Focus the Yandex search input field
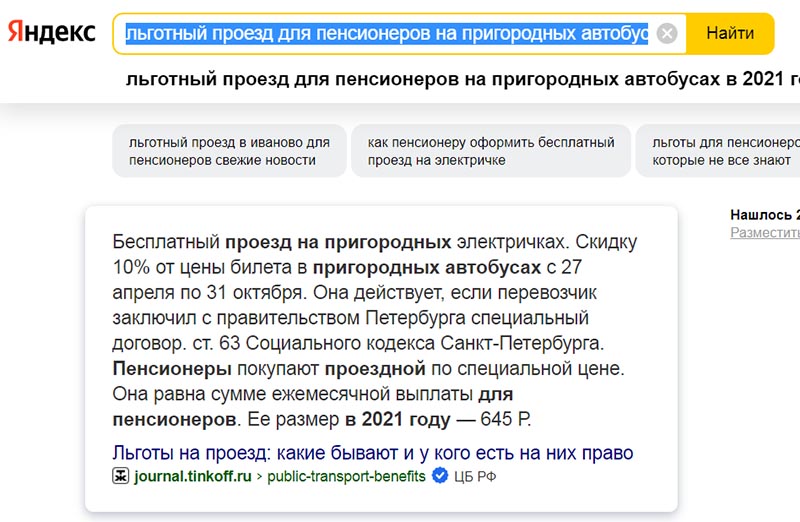This screenshot has width=800, height=522. point(387,34)
